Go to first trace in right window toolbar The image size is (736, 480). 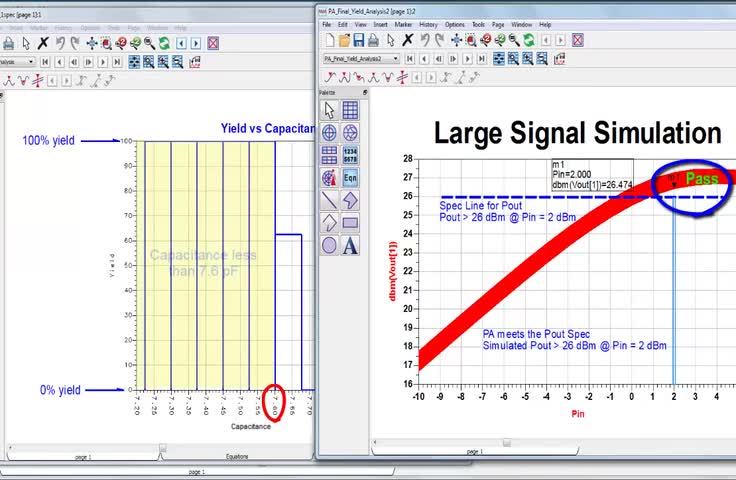(410, 59)
